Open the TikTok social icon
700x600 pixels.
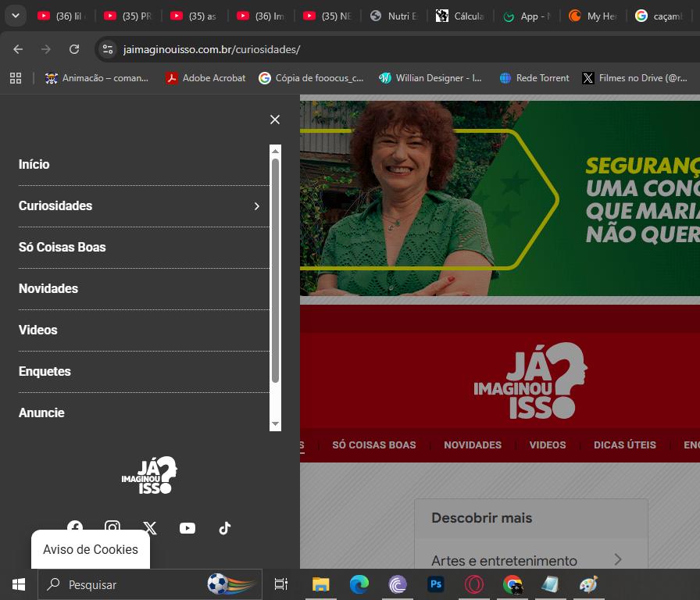tap(225, 528)
